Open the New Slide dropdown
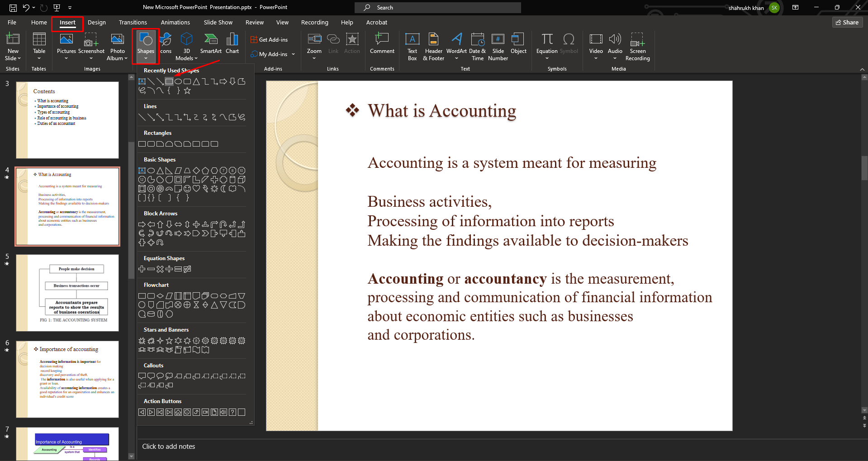Viewport: 868px width, 461px height. [x=13, y=58]
